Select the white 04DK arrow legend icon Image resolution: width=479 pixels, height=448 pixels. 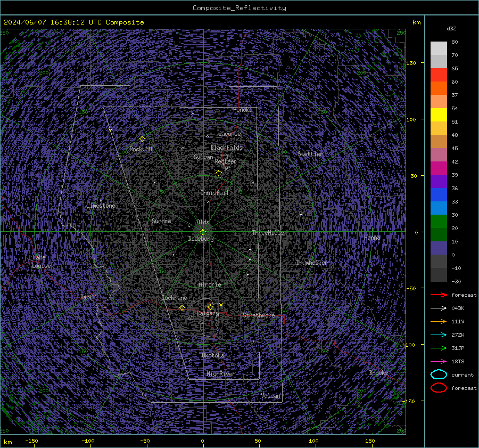point(439,308)
